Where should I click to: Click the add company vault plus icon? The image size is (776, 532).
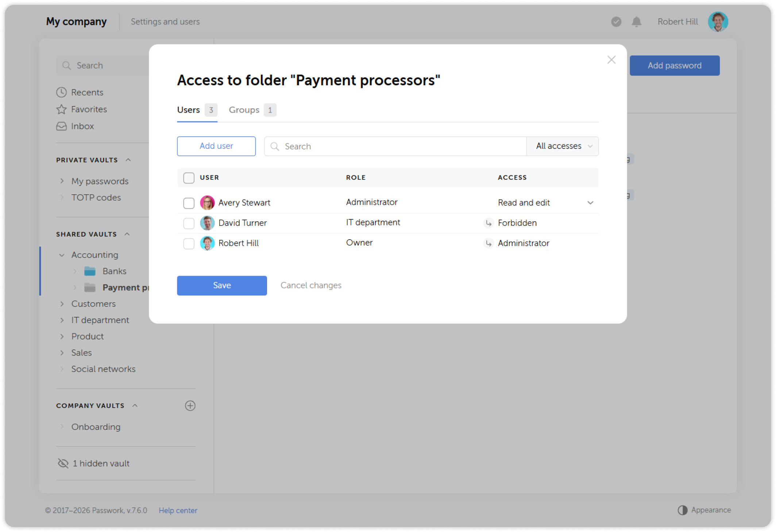[190, 405]
